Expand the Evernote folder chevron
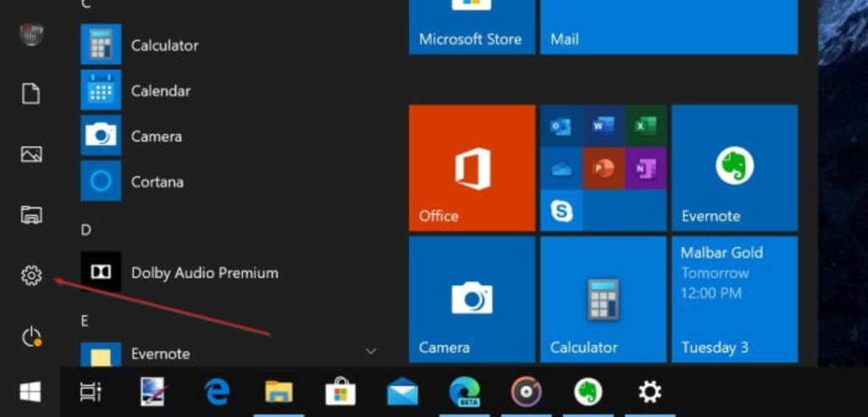The image size is (868, 417). [370, 350]
